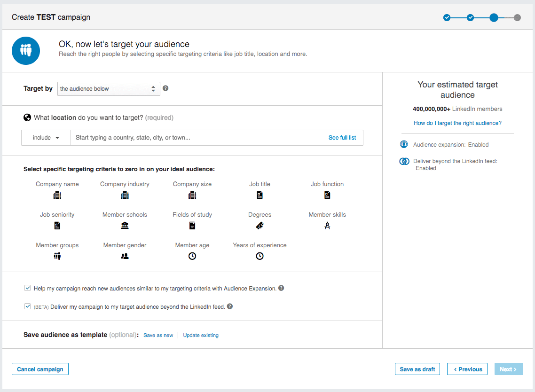
Task: Select the Years of experience criteria label
Action: click(260, 245)
